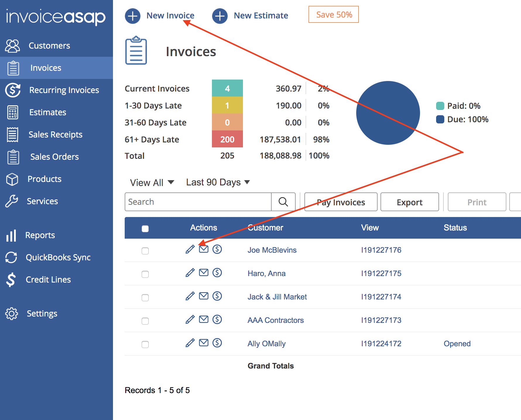521x420 pixels.
Task: Open the Credit Lines section
Action: [x=48, y=279]
